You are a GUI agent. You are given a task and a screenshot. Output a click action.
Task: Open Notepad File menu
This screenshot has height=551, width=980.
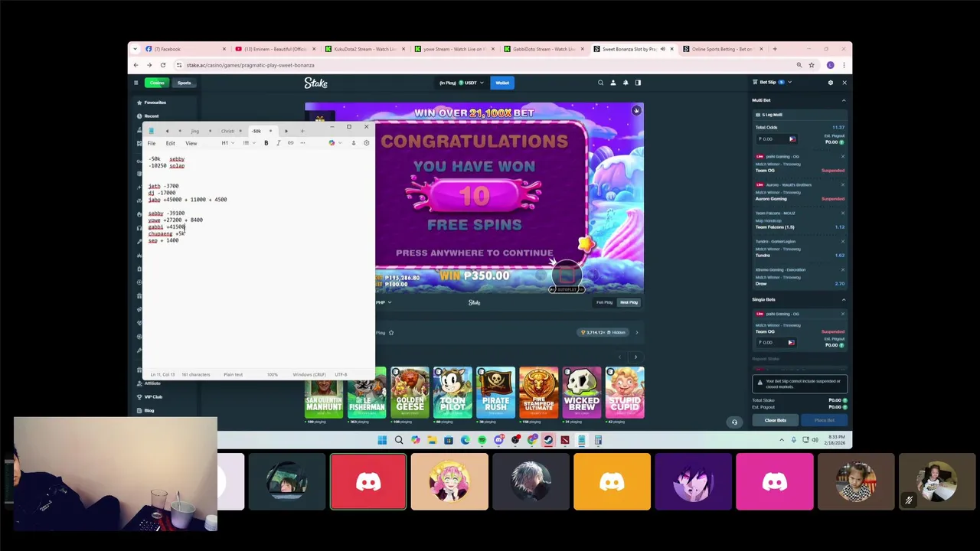152,143
